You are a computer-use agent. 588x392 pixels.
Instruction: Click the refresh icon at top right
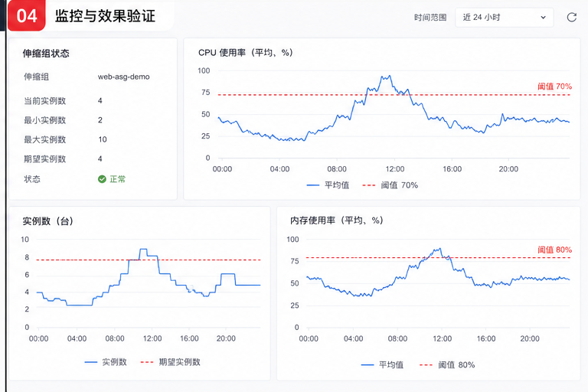(x=571, y=18)
